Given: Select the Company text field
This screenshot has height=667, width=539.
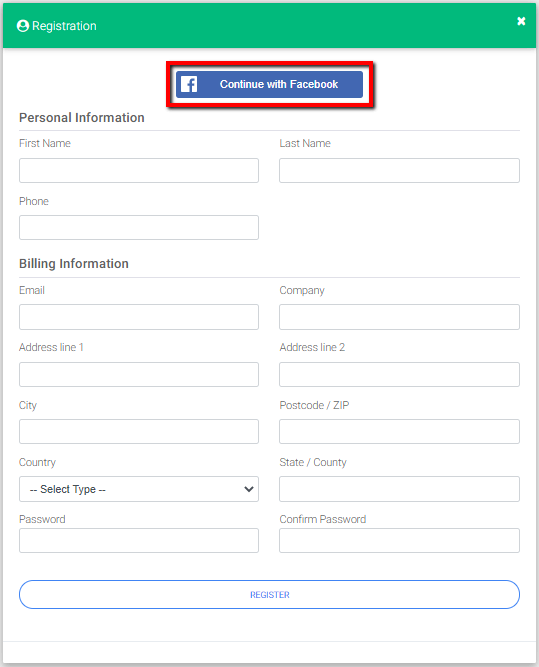Looking at the screenshot, I should [399, 317].
